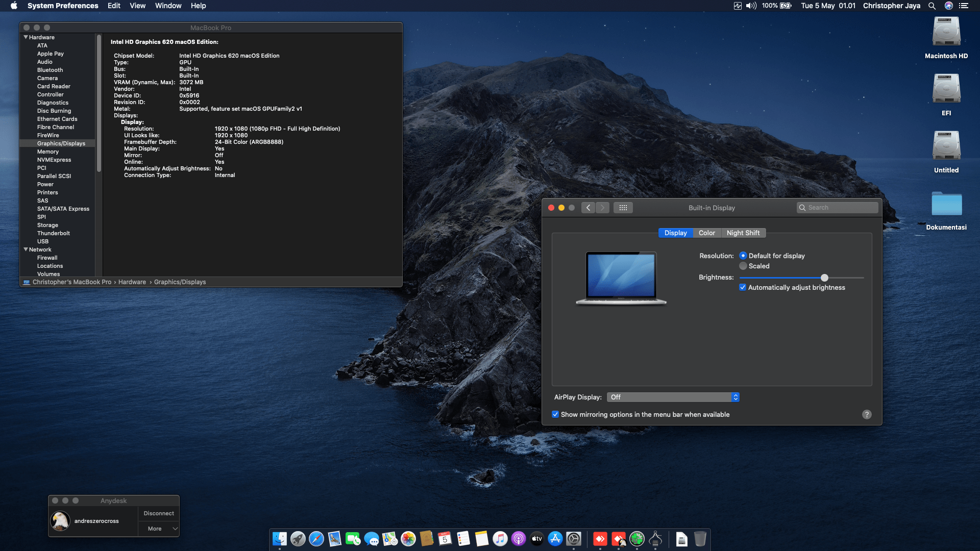Open help button in Display preferences
The width and height of the screenshot is (980, 551).
[x=867, y=414]
